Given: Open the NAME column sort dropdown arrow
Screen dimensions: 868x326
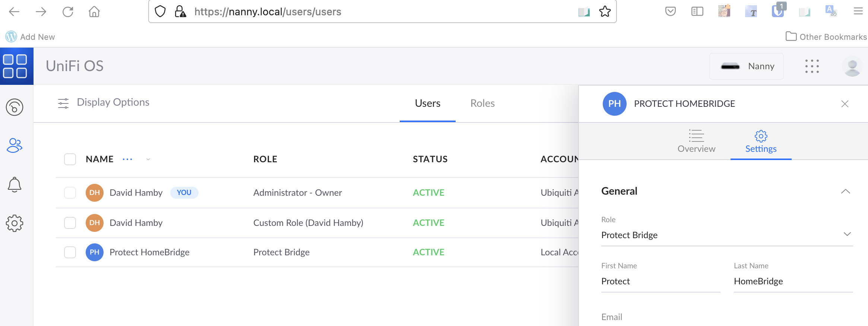Looking at the screenshot, I should [x=148, y=159].
